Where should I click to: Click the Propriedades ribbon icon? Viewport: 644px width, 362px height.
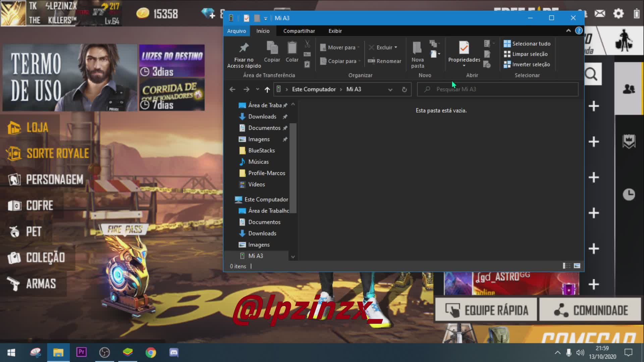click(464, 48)
